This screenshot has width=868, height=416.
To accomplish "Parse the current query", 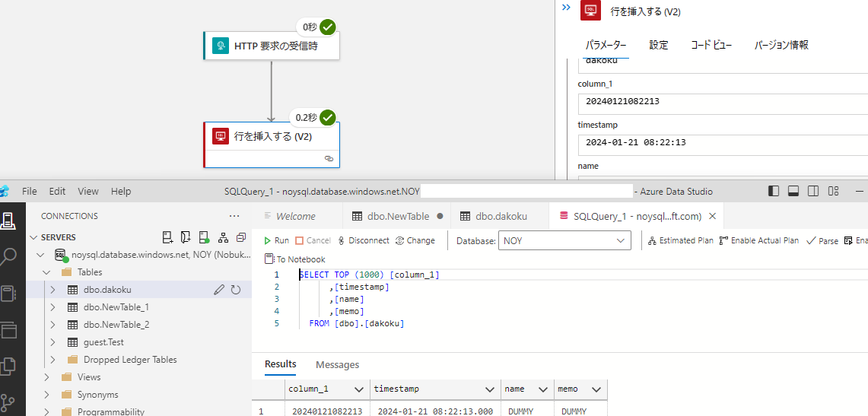I will [x=822, y=240].
